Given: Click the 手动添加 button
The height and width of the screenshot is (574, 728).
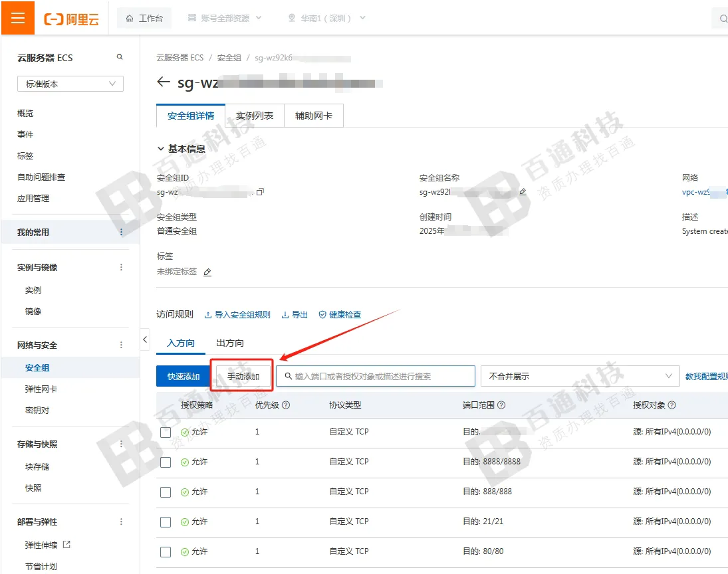Looking at the screenshot, I should pyautogui.click(x=241, y=375).
